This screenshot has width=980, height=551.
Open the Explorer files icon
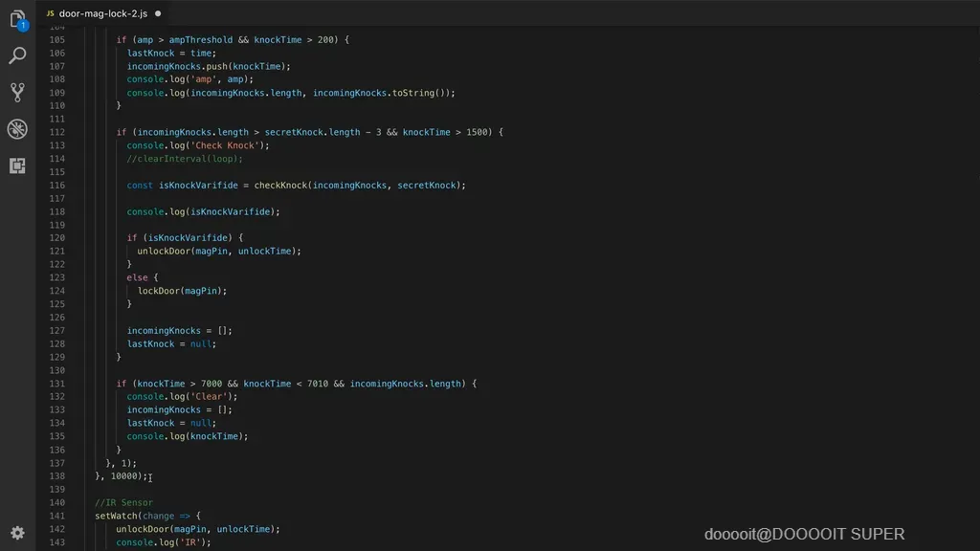tap(17, 19)
